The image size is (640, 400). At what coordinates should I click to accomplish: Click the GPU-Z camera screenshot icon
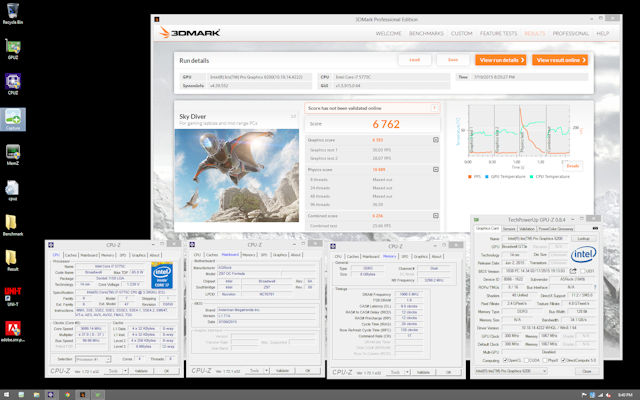595,228
